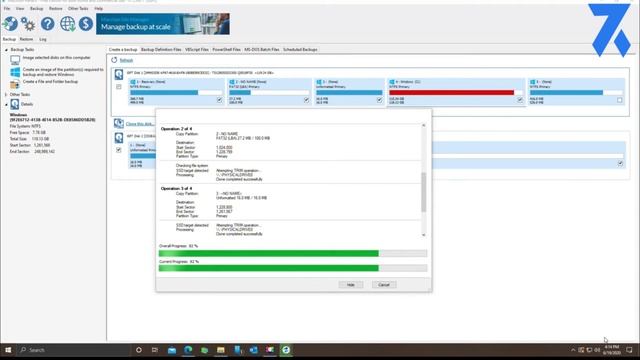Viewport: 640px width, 360px height.
Task: Click the Manage backup at scale banner
Action: click(x=163, y=24)
